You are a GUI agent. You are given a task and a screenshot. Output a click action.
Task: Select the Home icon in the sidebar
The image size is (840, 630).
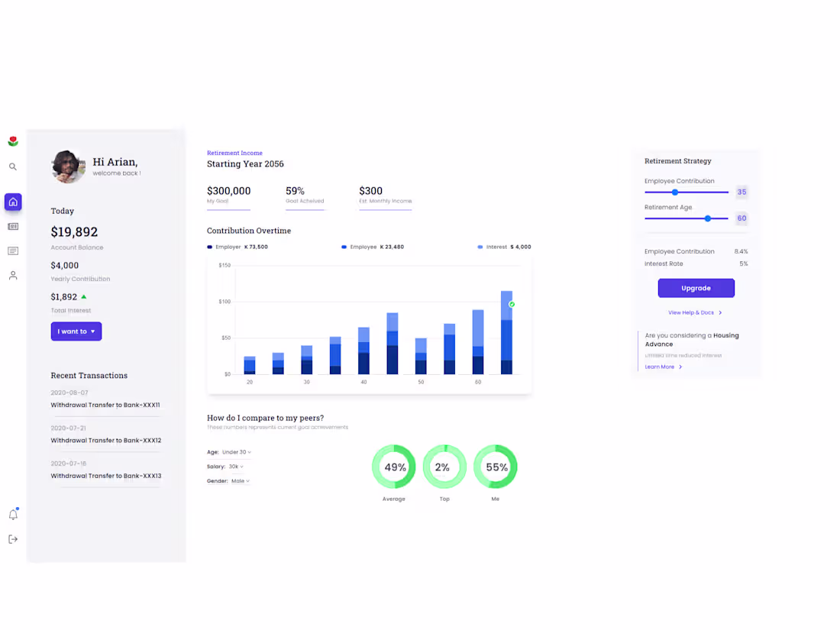(x=12, y=202)
